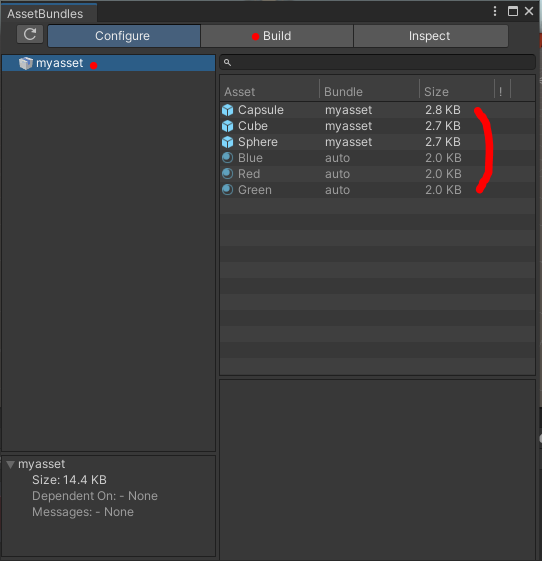The height and width of the screenshot is (561, 542).
Task: Select the Red material row
Action: coord(377,174)
